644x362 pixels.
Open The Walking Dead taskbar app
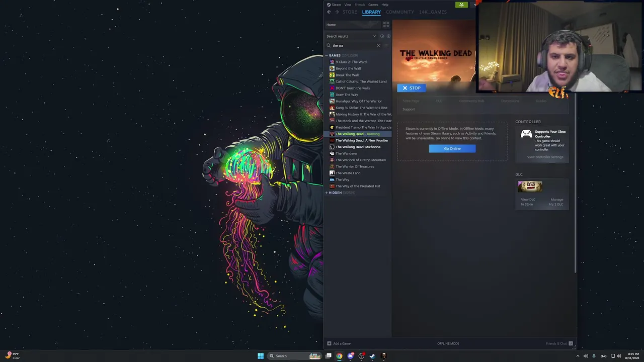click(x=383, y=356)
